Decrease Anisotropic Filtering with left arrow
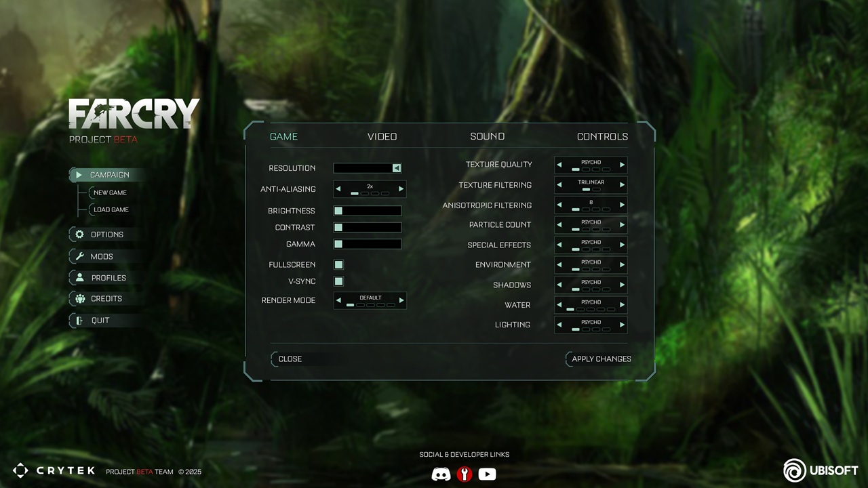 point(559,205)
